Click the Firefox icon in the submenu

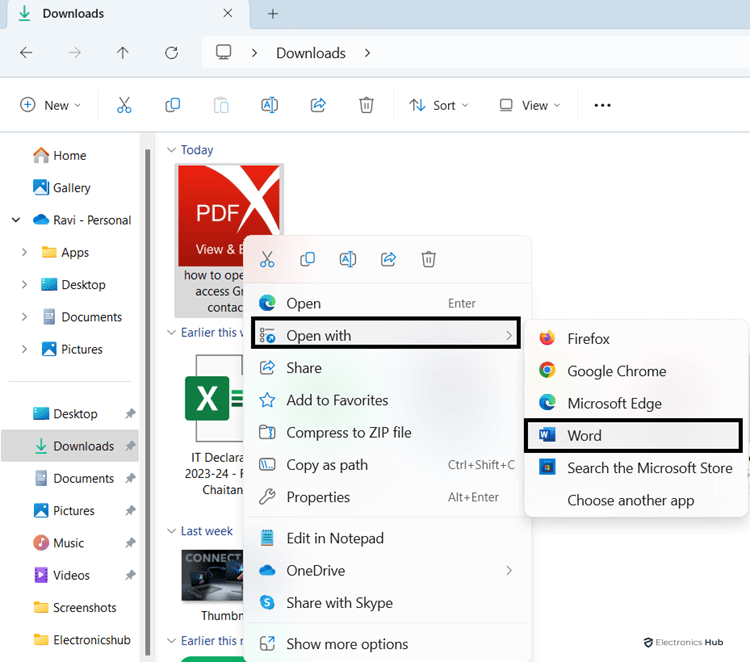click(547, 338)
